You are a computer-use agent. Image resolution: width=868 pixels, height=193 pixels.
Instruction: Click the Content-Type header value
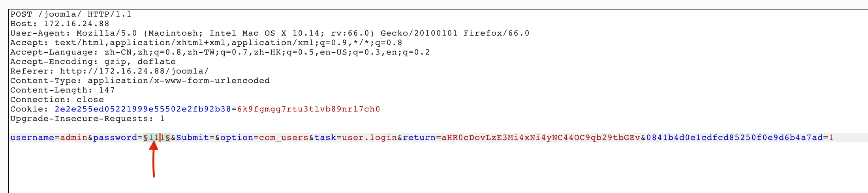pyautogui.click(x=178, y=81)
